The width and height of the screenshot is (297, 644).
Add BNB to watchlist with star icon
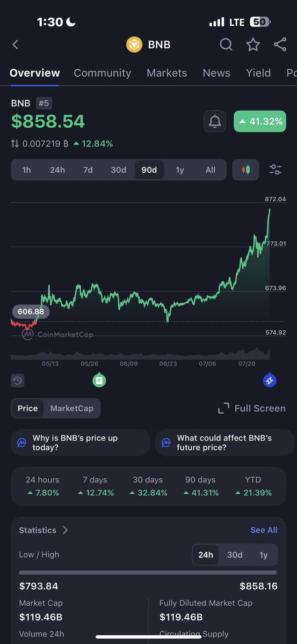pyautogui.click(x=253, y=45)
